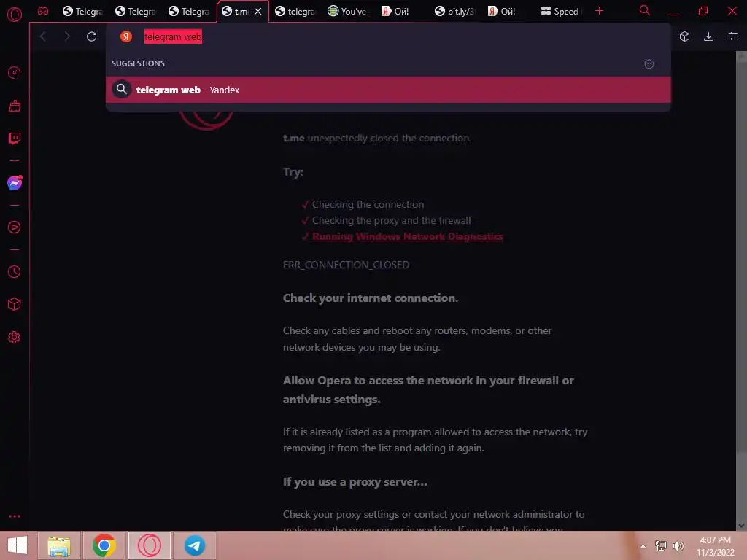Screen dimensions: 747x560
Task: Open the GX Cleaner sidebar icon
Action: point(15,106)
